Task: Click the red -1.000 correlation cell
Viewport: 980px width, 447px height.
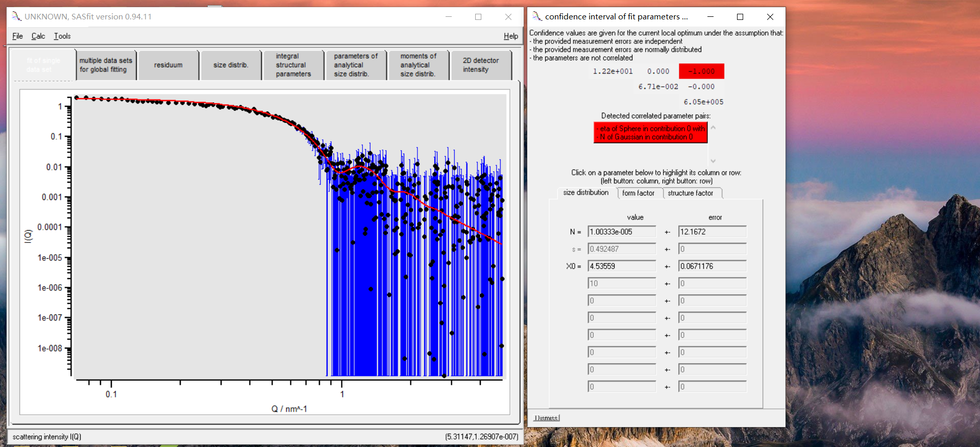Action: [701, 71]
